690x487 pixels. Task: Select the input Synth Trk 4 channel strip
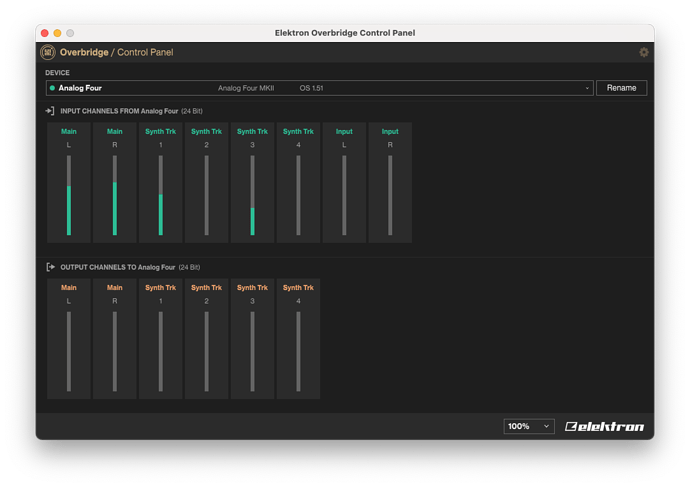point(298,183)
